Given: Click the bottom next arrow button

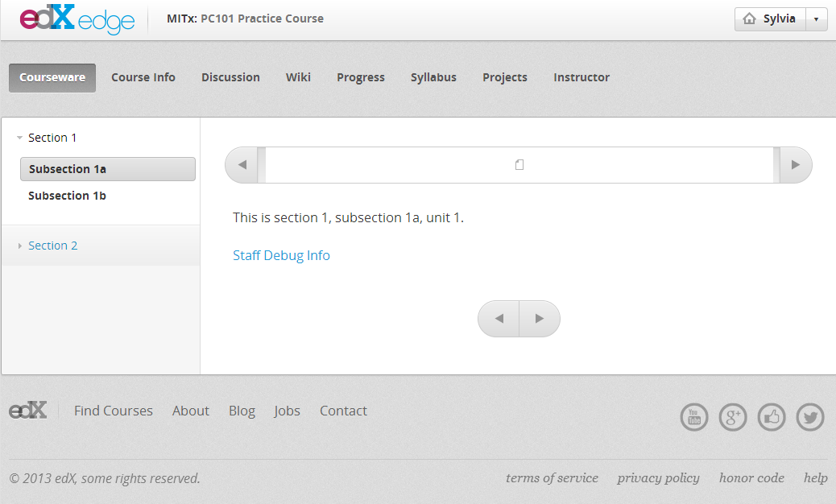Looking at the screenshot, I should coord(540,319).
